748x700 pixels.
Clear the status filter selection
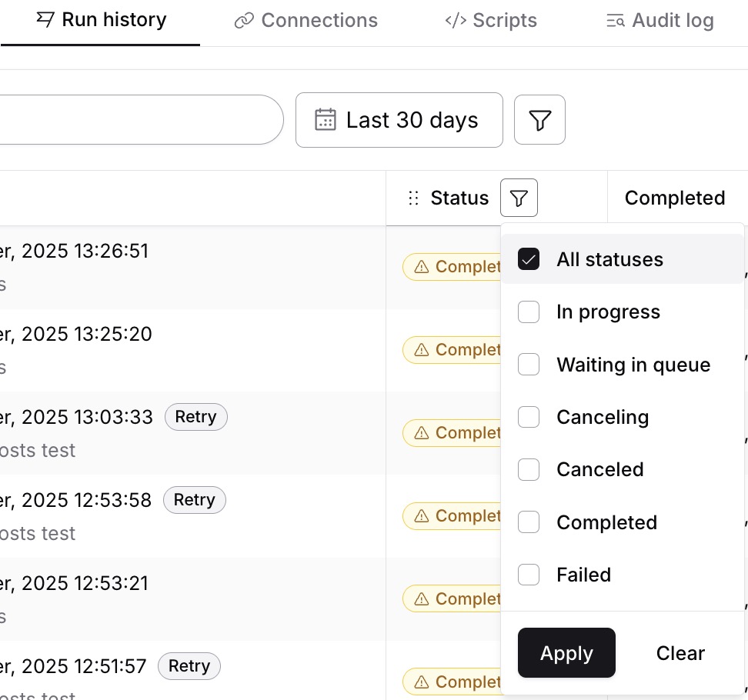tap(680, 653)
